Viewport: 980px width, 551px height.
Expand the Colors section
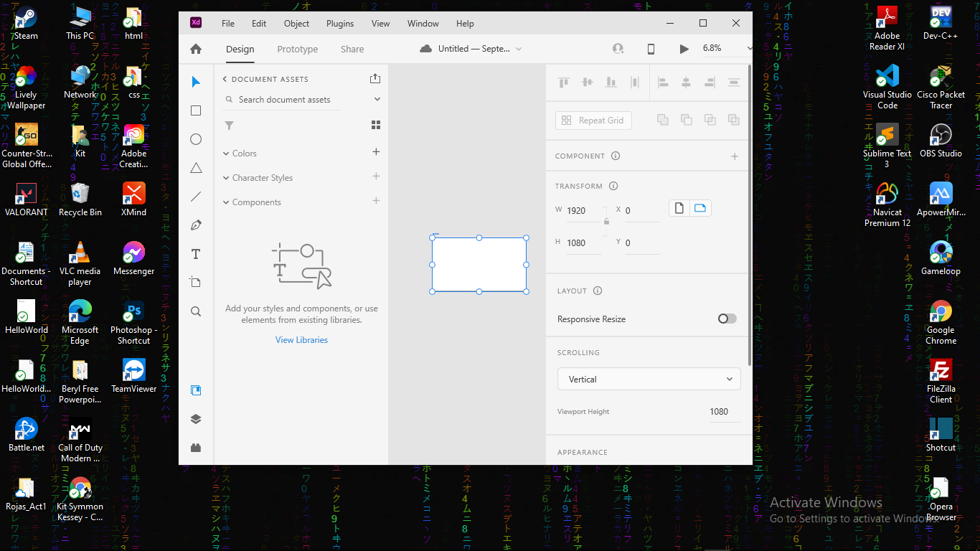[244, 154]
